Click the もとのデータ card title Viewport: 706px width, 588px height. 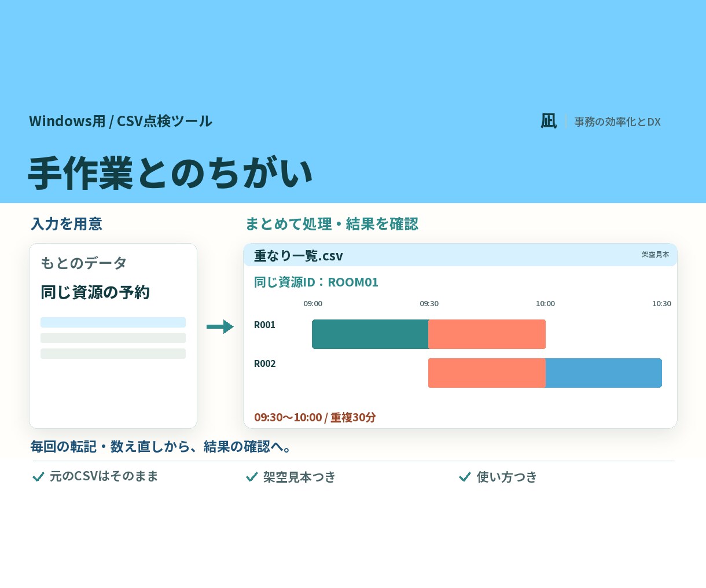pyautogui.click(x=84, y=263)
